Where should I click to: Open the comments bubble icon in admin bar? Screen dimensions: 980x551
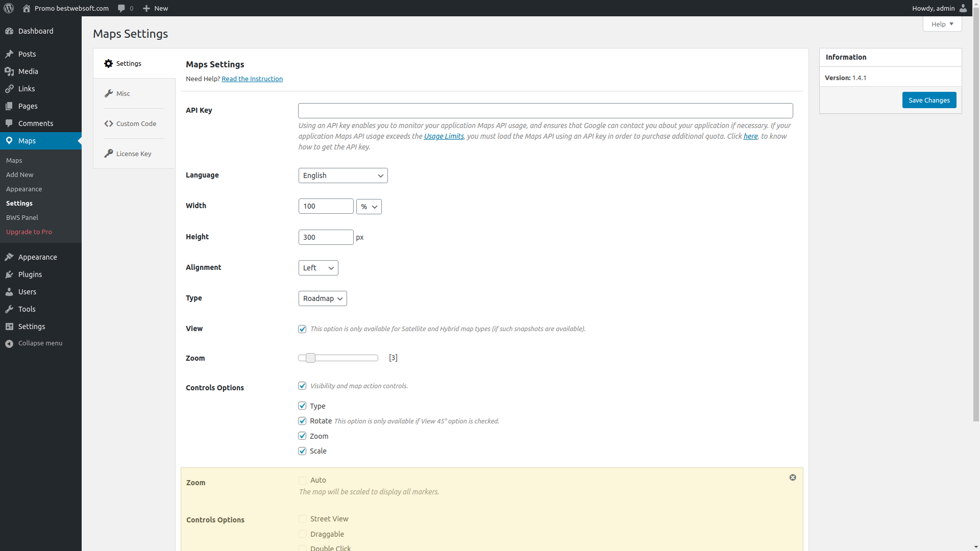pos(121,8)
